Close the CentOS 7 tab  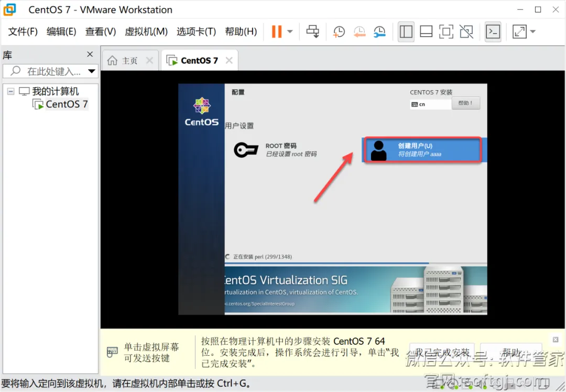pos(229,61)
